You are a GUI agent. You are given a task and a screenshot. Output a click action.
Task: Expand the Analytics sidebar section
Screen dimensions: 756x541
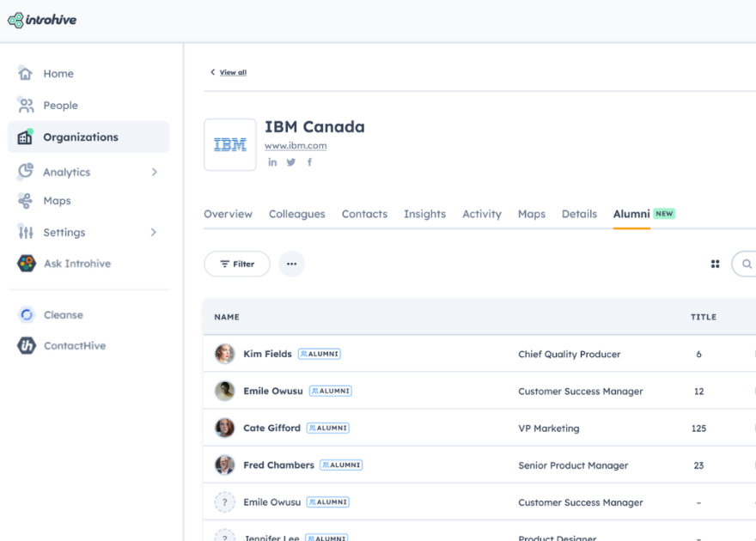pos(155,171)
